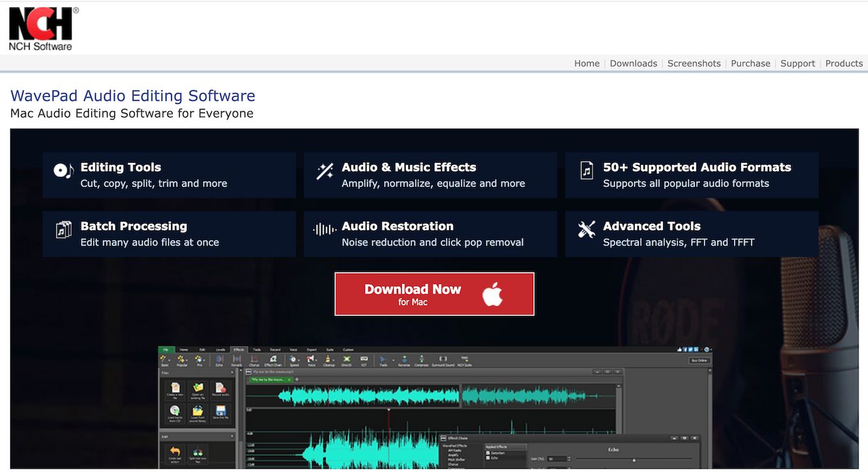Viewport: 868px width, 475px height.
Task: Select the Load tracks from CD icon
Action: coord(175,412)
